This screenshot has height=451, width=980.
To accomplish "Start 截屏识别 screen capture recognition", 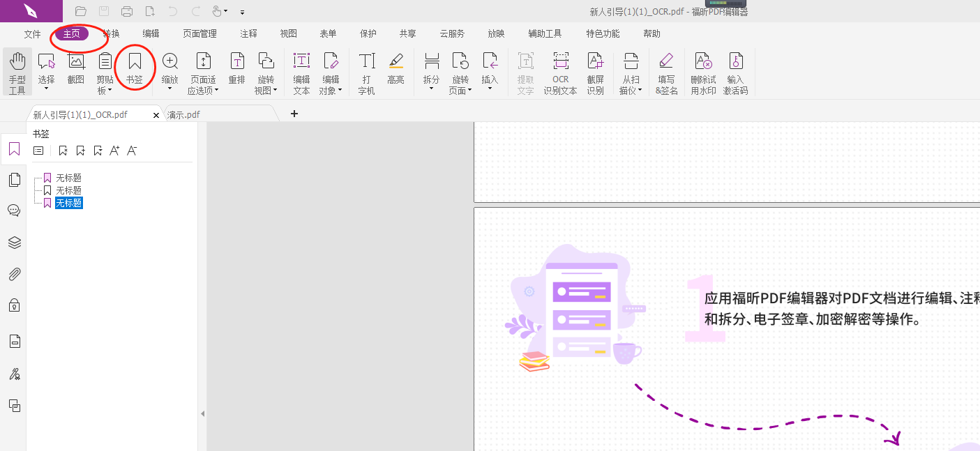I will pyautogui.click(x=595, y=70).
